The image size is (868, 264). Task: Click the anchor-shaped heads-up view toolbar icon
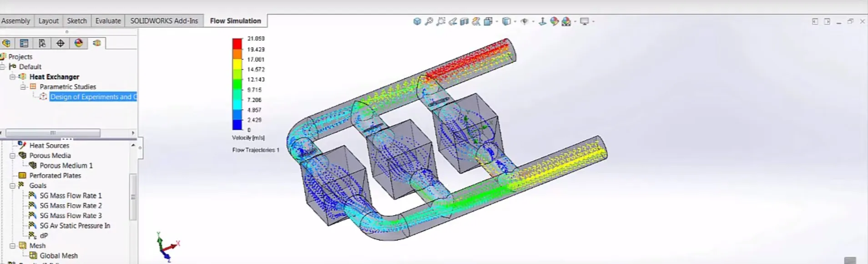[542, 21]
